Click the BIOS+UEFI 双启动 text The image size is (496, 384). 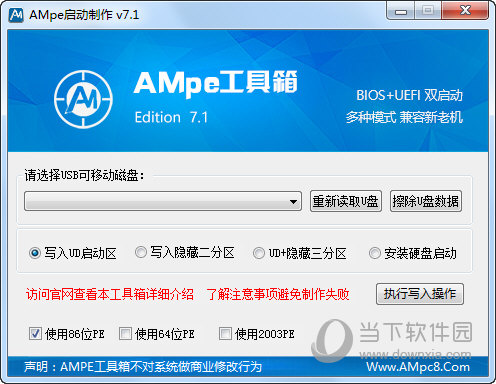(409, 95)
